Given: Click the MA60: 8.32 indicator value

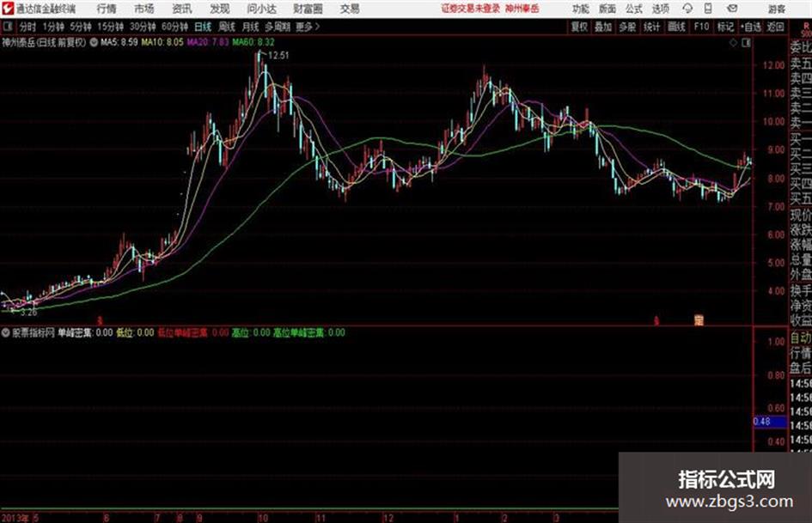Looking at the screenshot, I should (253, 42).
